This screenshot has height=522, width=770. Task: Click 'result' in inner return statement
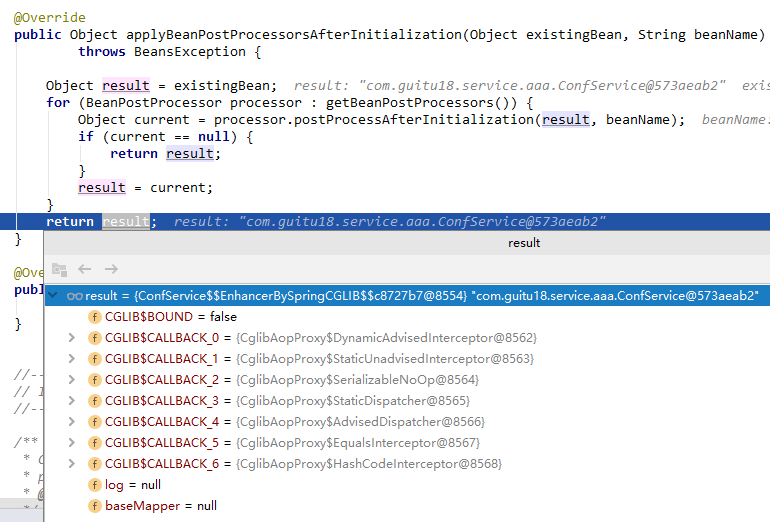190,154
